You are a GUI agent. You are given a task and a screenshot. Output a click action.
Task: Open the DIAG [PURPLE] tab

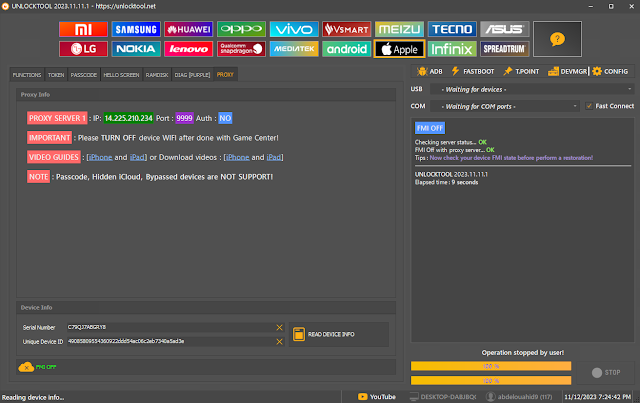[192, 75]
